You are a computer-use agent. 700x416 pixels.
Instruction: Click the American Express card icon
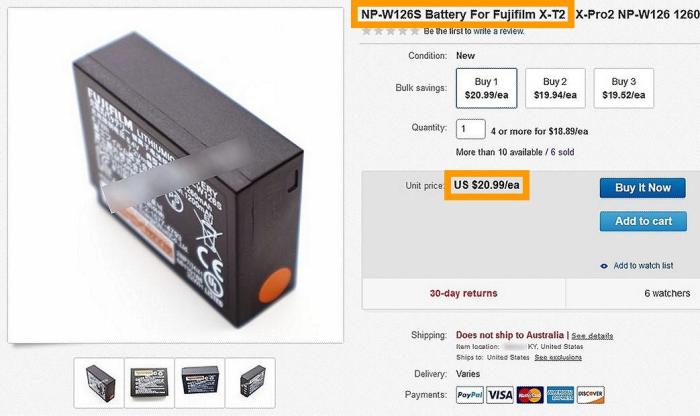pos(560,395)
